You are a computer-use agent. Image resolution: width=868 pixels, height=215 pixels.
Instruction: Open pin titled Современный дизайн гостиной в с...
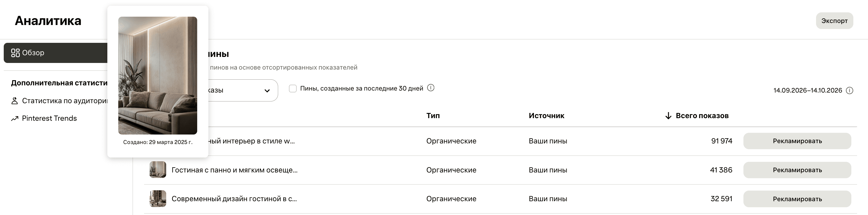[x=234, y=199]
